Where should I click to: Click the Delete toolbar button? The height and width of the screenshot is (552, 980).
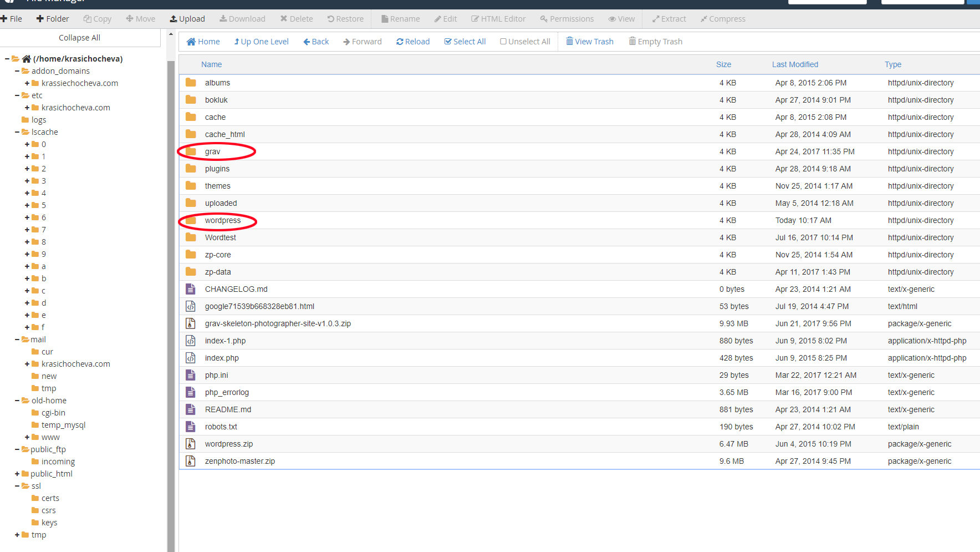pos(297,19)
